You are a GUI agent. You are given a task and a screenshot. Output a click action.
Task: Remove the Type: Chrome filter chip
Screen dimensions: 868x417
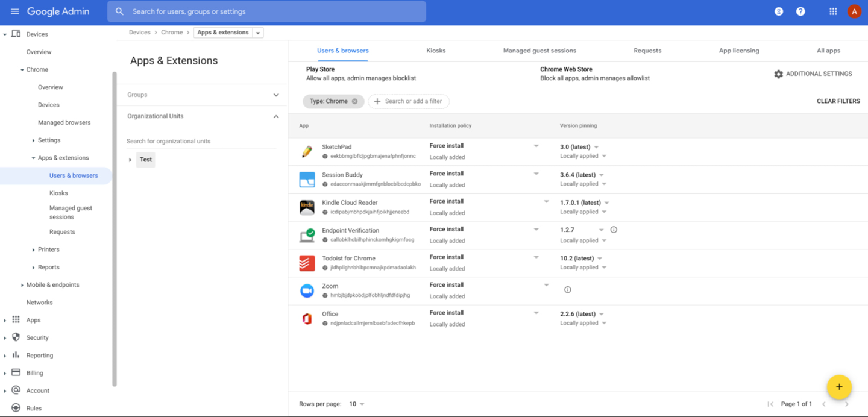(355, 101)
